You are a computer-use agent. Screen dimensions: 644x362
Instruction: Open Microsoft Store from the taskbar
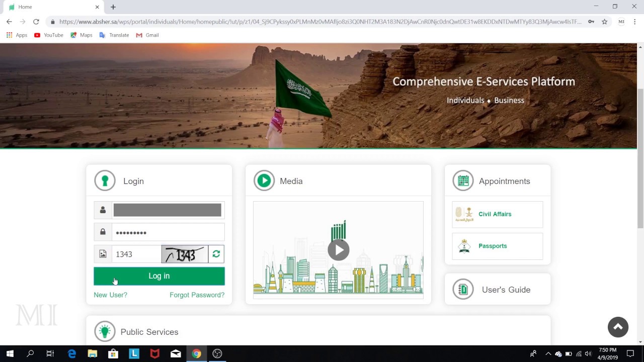[x=113, y=353]
